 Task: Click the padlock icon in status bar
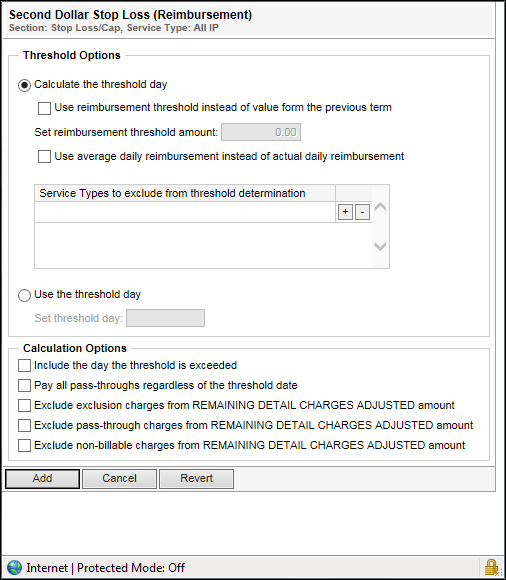pos(491,567)
